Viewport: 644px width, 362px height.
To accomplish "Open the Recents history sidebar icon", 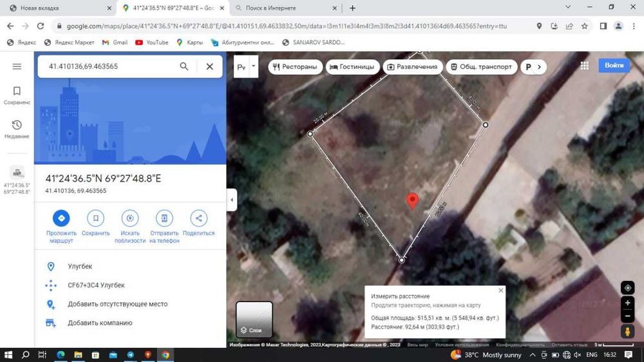I will pyautogui.click(x=17, y=129).
